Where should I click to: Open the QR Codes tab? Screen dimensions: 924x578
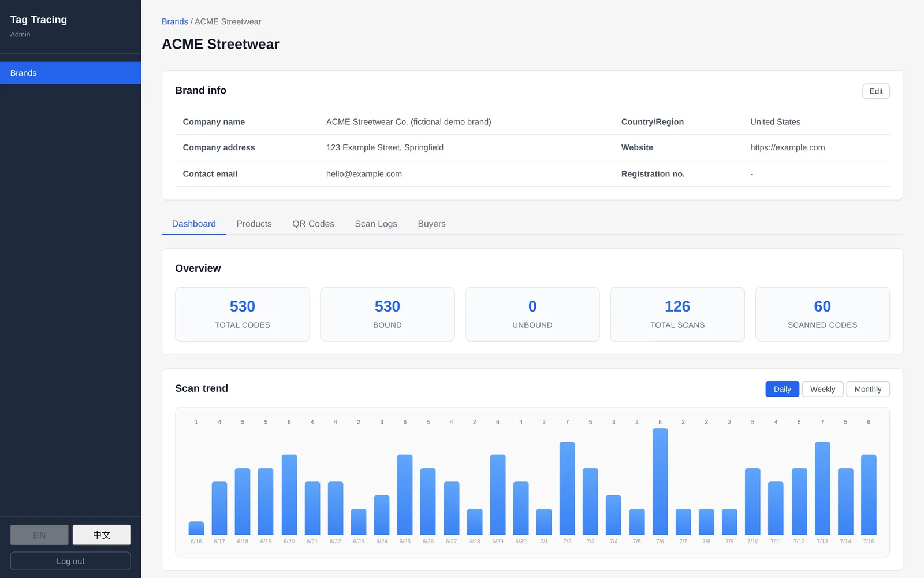313,224
